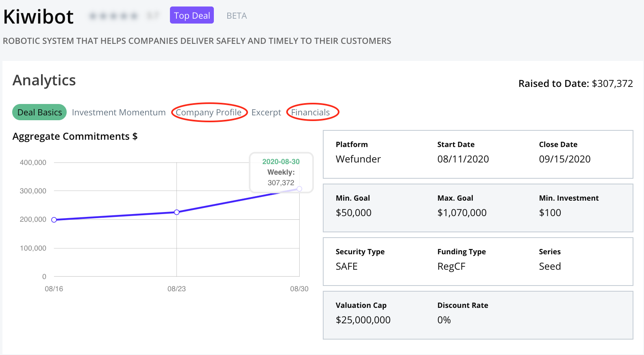This screenshot has width=644, height=355.
Task: Open the Company Profile tab
Action: (209, 113)
